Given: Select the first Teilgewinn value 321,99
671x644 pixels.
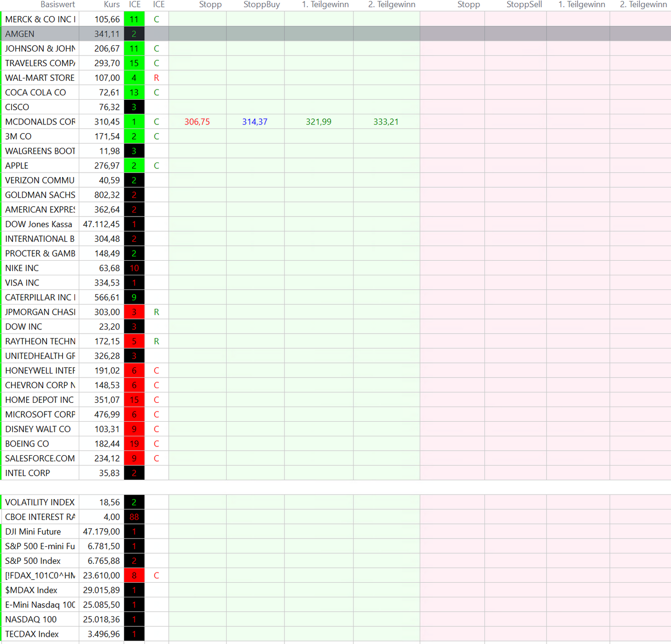Looking at the screenshot, I should 318,122.
